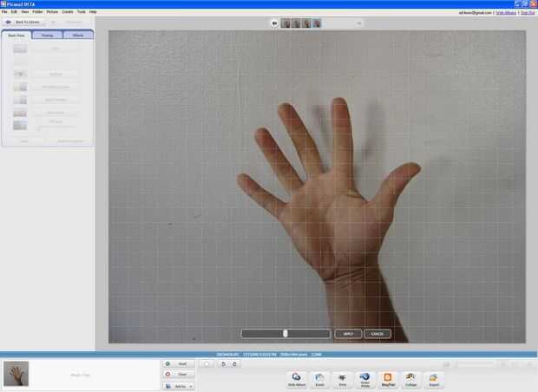The image size is (538, 392).
Task: Switch to the Basic Fixes tab
Action: click(16, 35)
